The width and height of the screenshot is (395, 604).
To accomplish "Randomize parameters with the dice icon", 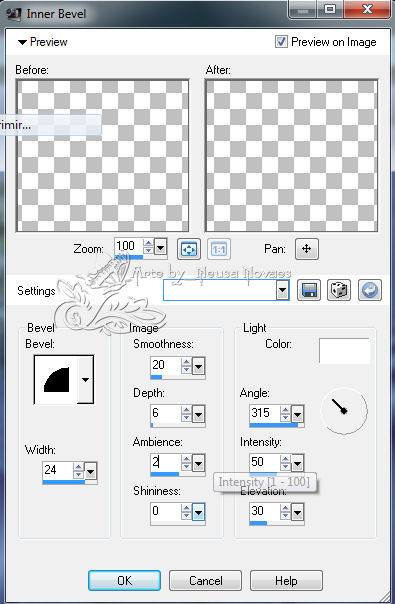I will pos(339,290).
